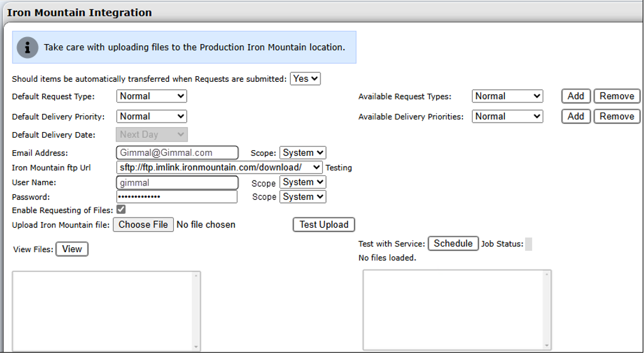Click the Test Upload button
Viewport: 644px width, 354px height.
(x=324, y=225)
